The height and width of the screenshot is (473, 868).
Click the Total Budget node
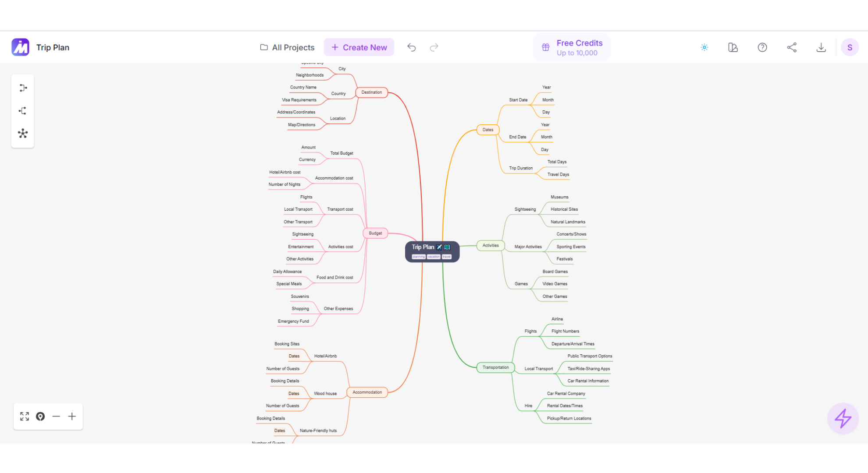tap(342, 153)
